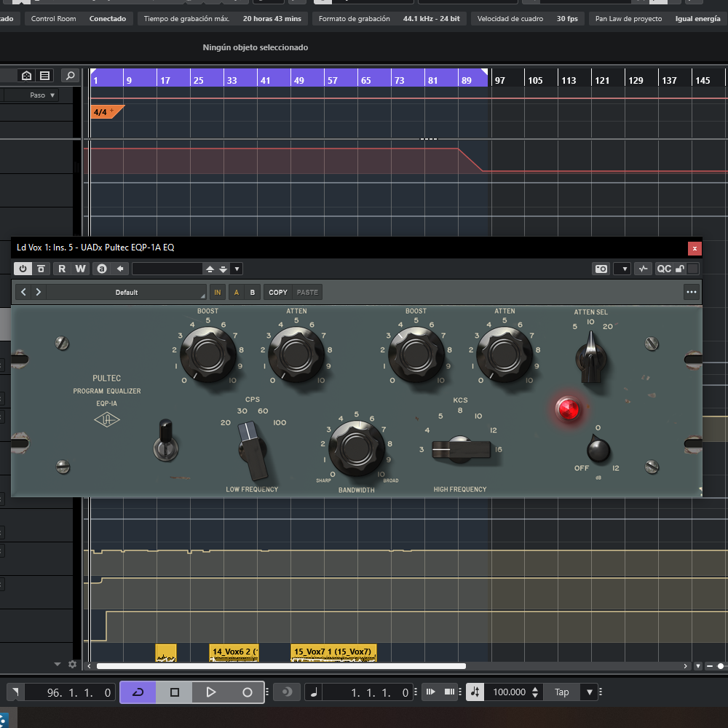The width and height of the screenshot is (728, 728).
Task: Select the 14_Vox6 2 audio clip
Action: tap(234, 652)
